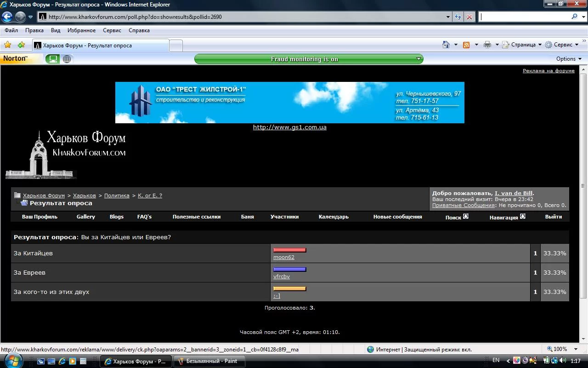
Task: Click the browser search input field
Action: pyautogui.click(x=524, y=17)
